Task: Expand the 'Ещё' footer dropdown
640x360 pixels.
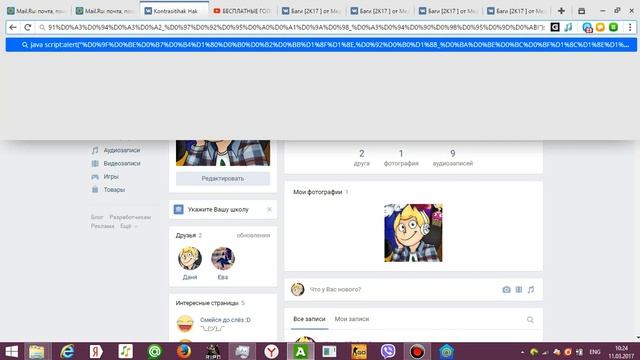Action: point(128,226)
